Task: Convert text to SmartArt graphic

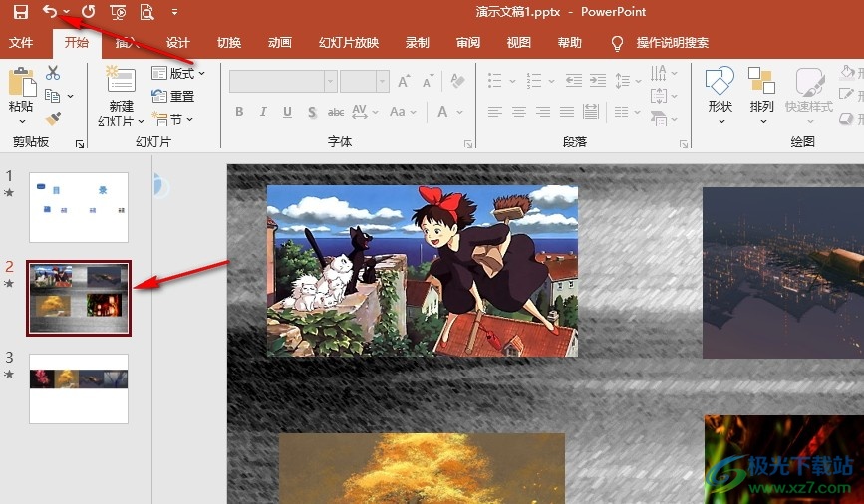Action: click(664, 119)
